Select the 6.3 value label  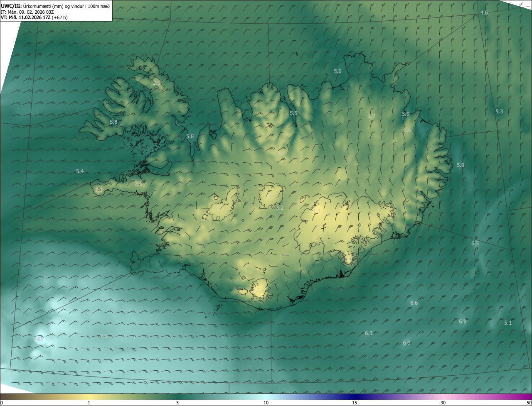click(x=369, y=333)
